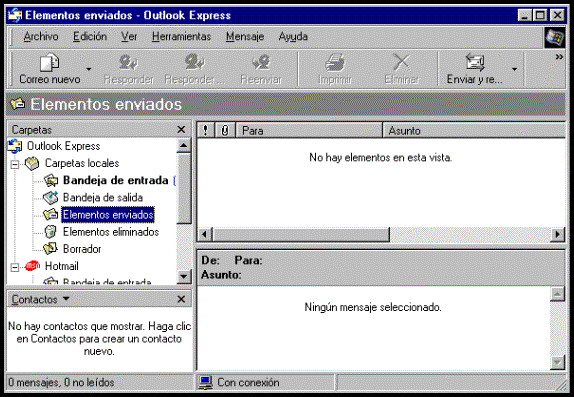Sort by attachment paperclip column
Image resolution: width=574 pixels, height=397 pixels.
point(225,130)
